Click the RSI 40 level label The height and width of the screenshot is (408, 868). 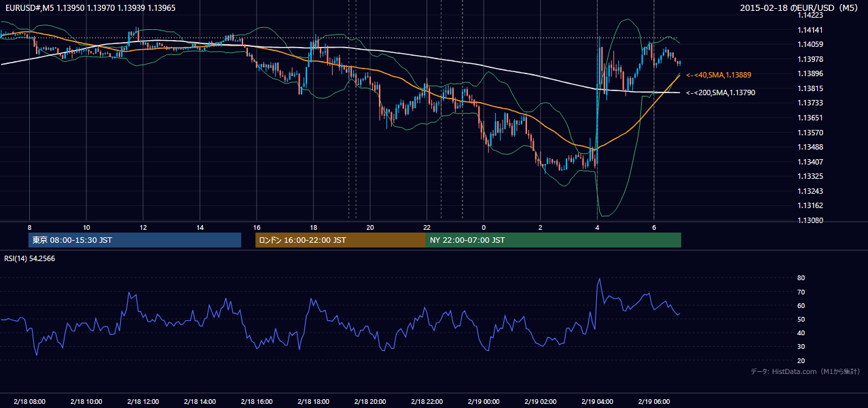[801, 333]
